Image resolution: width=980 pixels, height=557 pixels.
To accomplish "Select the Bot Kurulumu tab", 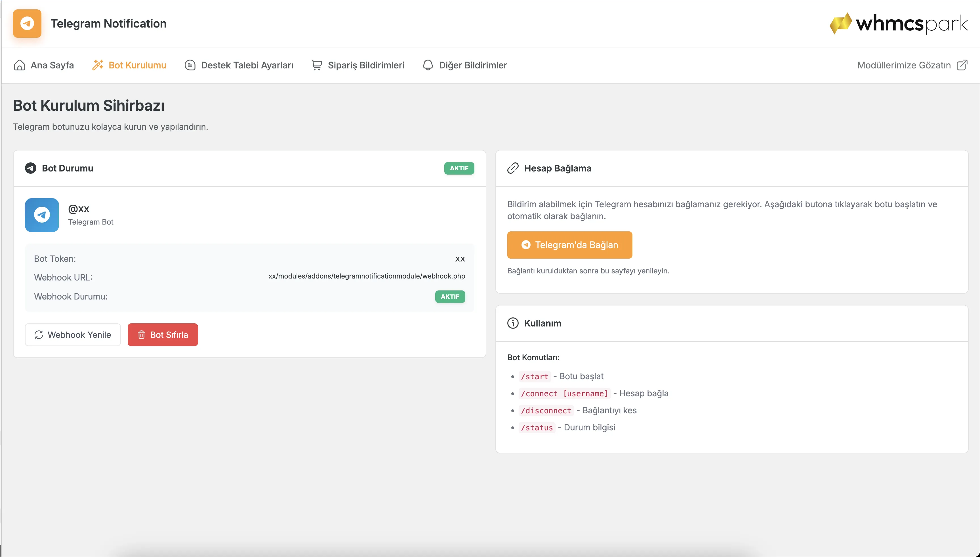I will [129, 65].
